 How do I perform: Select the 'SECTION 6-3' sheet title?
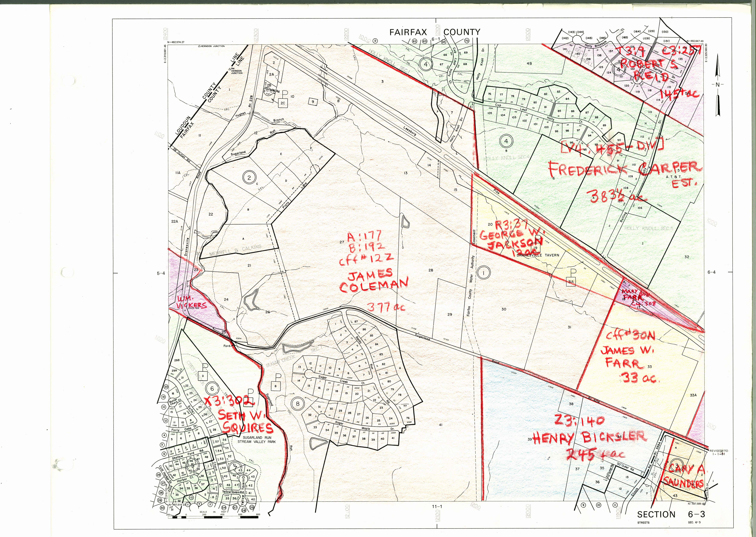671,514
